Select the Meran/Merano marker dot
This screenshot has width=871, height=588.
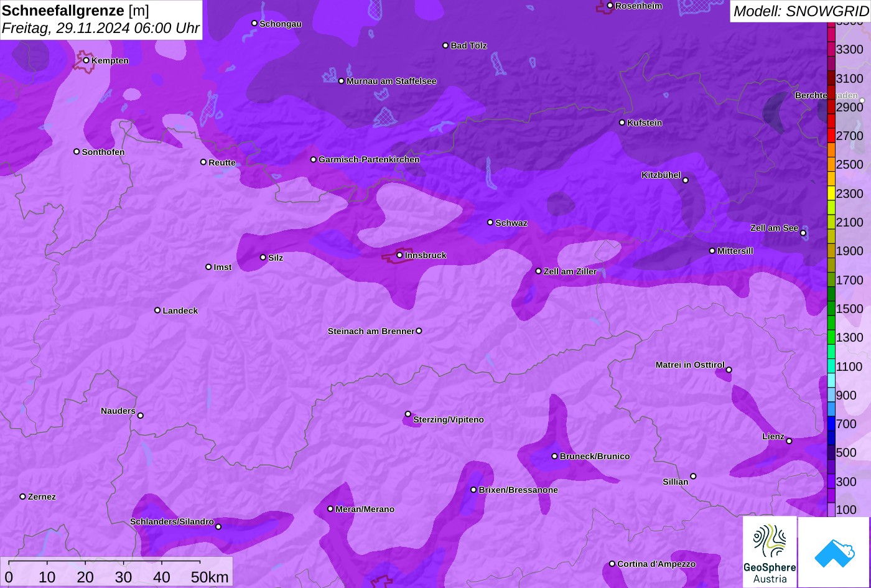tap(330, 509)
